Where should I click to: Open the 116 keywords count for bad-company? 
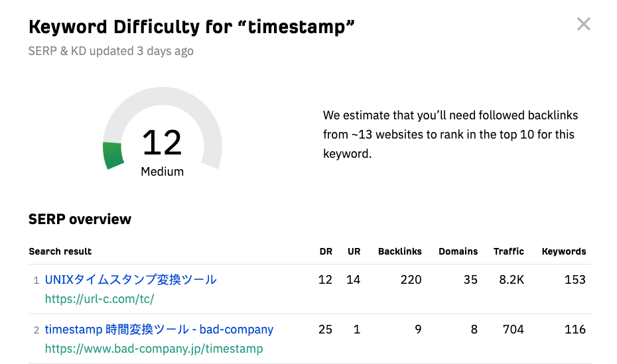pos(575,330)
